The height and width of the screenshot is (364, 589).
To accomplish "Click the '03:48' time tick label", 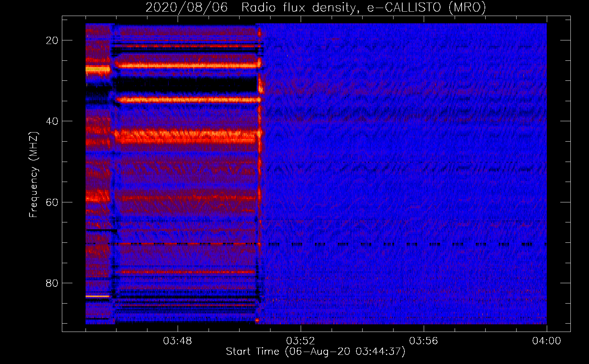I will click(177, 341).
